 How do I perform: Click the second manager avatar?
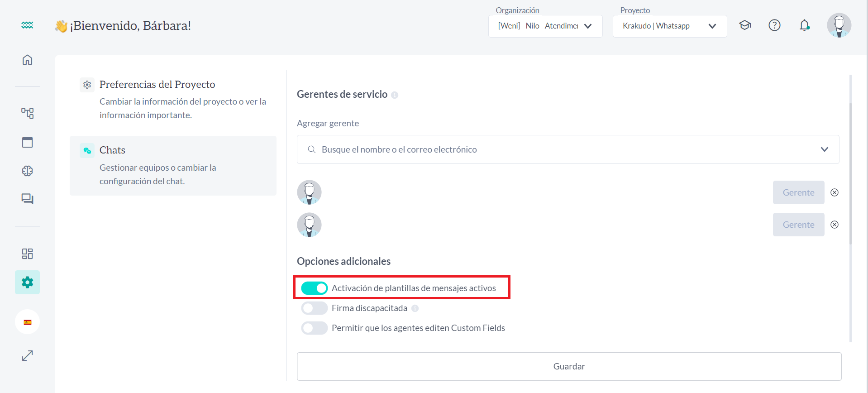[309, 225]
